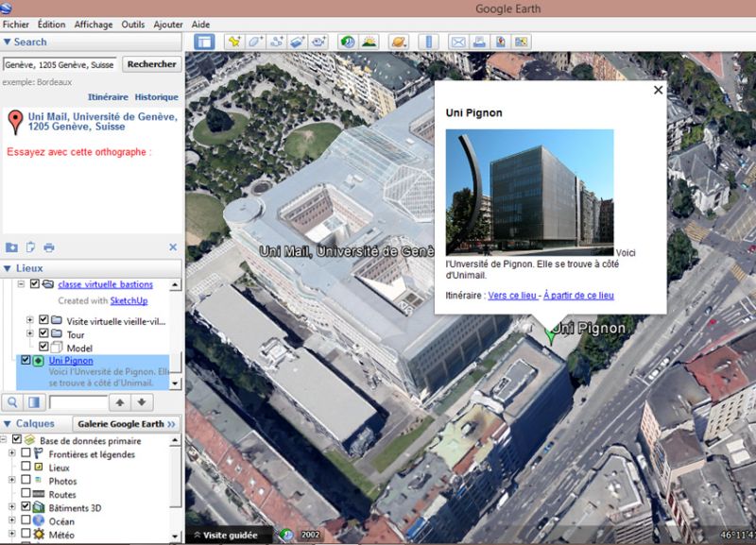The height and width of the screenshot is (545, 756).
Task: Collapse the Calques panel
Action: 8,423
